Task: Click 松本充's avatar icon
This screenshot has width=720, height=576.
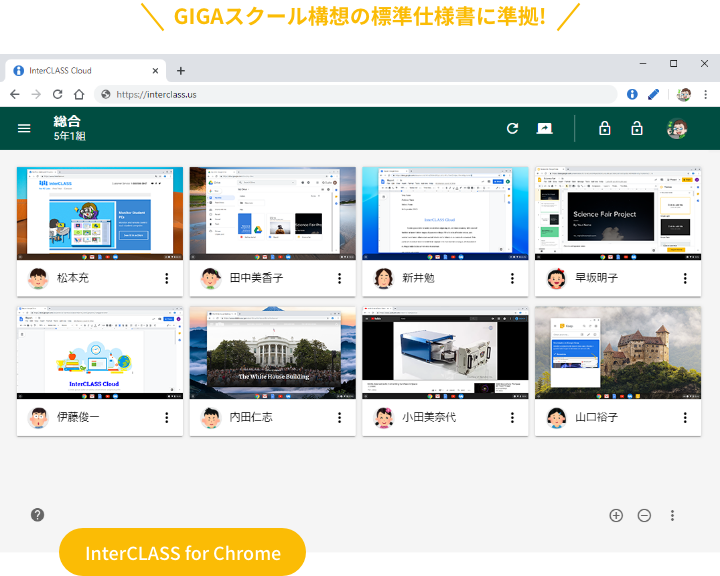Action: tap(38, 278)
